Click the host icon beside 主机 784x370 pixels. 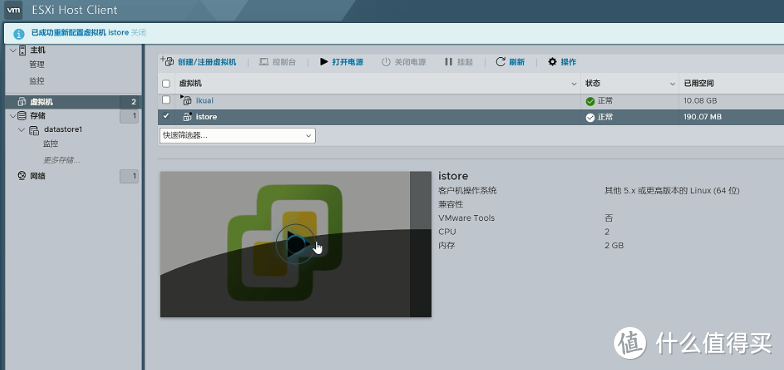[x=22, y=50]
